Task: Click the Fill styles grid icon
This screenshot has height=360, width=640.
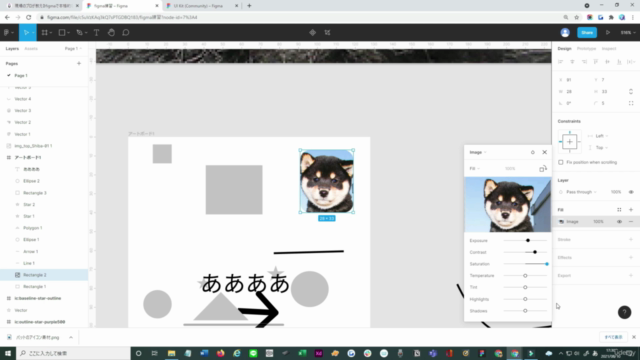Action: pos(619,210)
